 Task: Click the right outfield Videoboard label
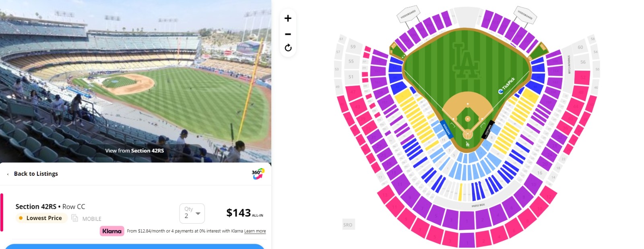click(x=525, y=15)
